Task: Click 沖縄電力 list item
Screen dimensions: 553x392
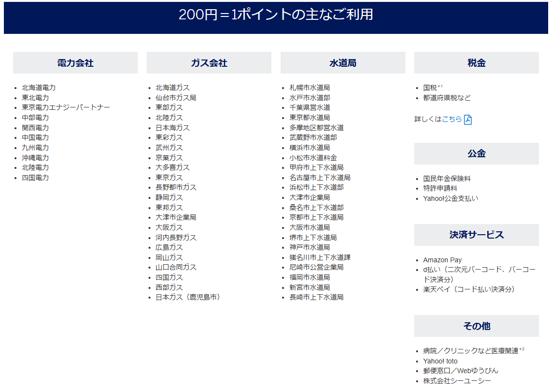Action: click(35, 158)
